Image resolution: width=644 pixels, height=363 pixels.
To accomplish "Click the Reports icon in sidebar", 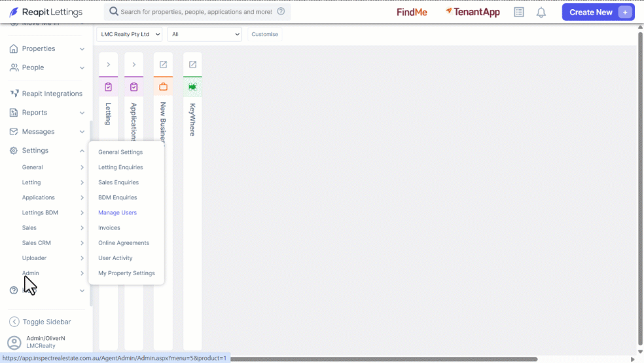I will point(14,112).
